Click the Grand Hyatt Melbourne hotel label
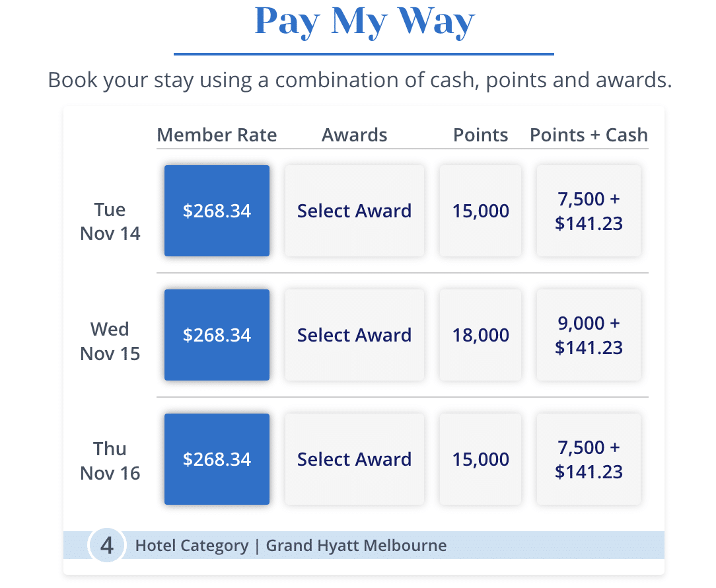Image resolution: width=716 pixels, height=588 pixels. (x=356, y=546)
